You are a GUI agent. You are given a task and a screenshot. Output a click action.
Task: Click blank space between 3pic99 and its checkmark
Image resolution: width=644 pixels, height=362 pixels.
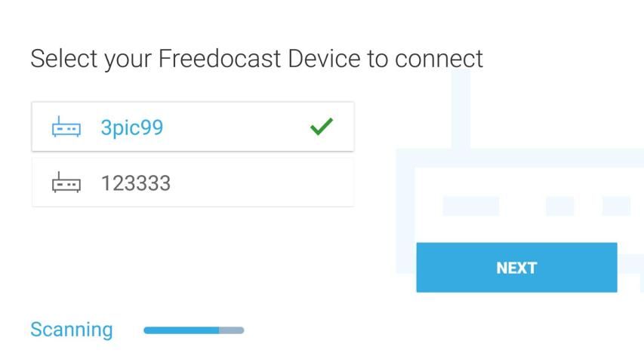point(234,127)
